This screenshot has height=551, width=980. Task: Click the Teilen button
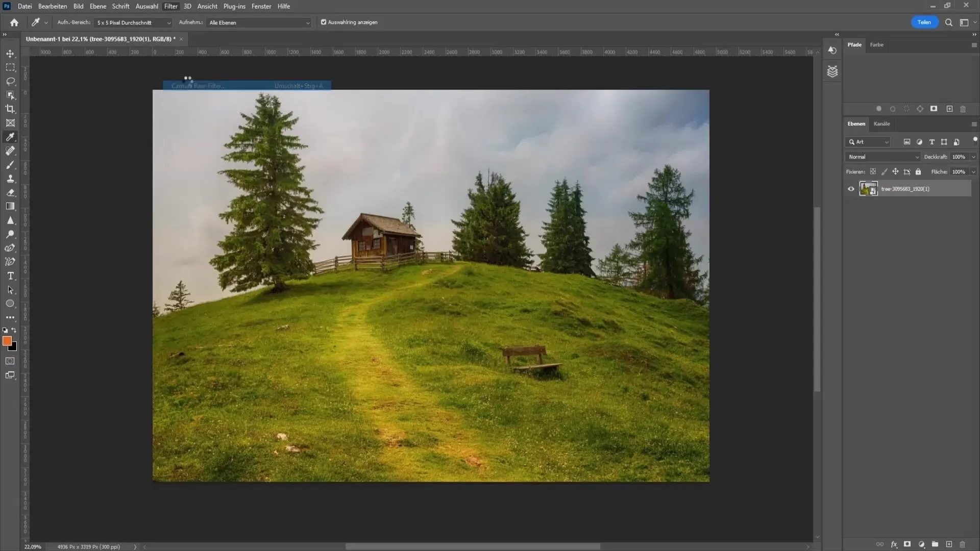pos(924,22)
